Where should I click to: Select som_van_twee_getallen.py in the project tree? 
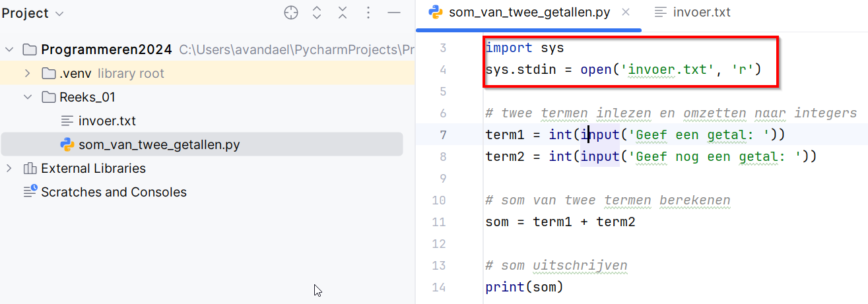[158, 145]
